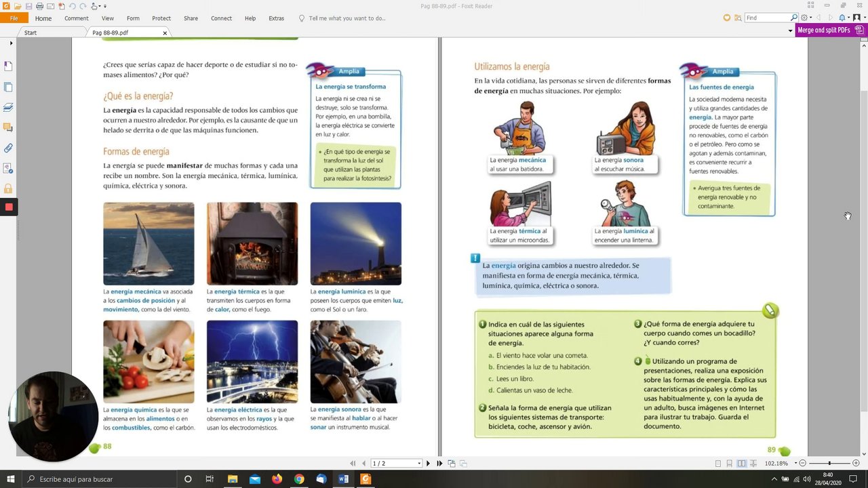The height and width of the screenshot is (488, 868).
Task: Click the zoom out minus button
Action: pyautogui.click(x=803, y=463)
